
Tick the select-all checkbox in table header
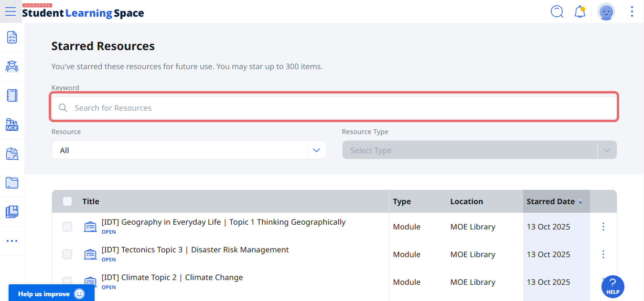click(x=67, y=201)
